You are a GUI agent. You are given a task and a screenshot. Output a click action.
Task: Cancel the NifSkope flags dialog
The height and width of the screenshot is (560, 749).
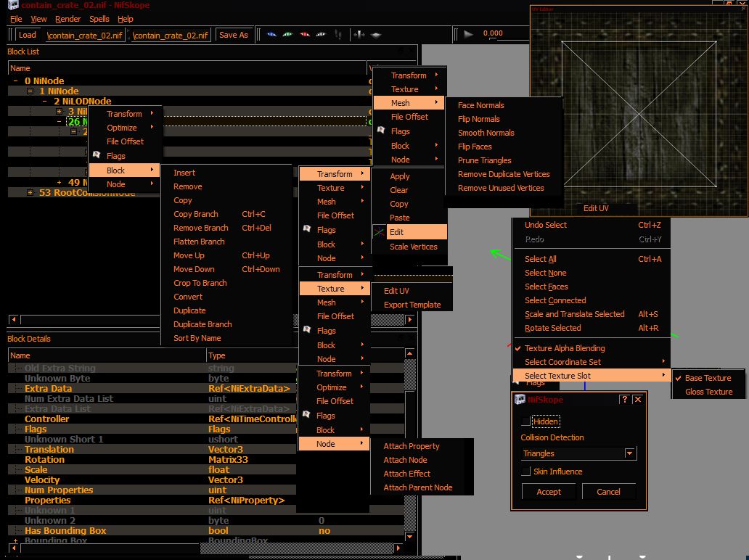tap(608, 492)
